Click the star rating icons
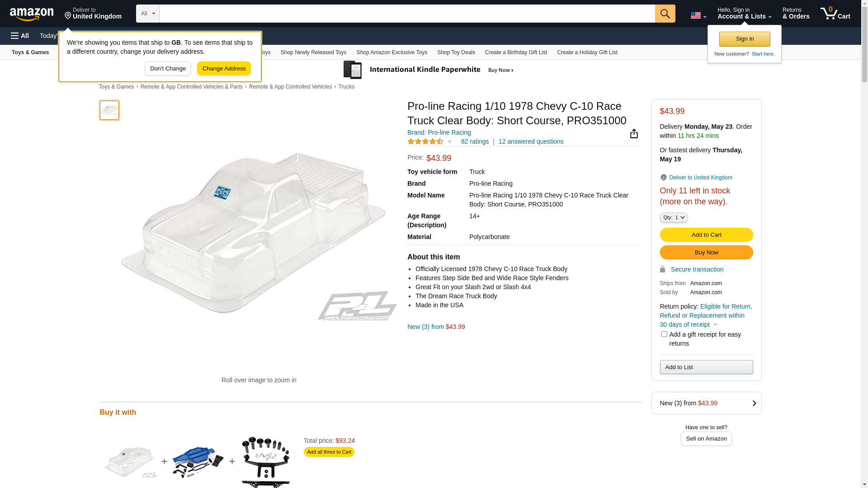This screenshot has width=868, height=488. 425,141
